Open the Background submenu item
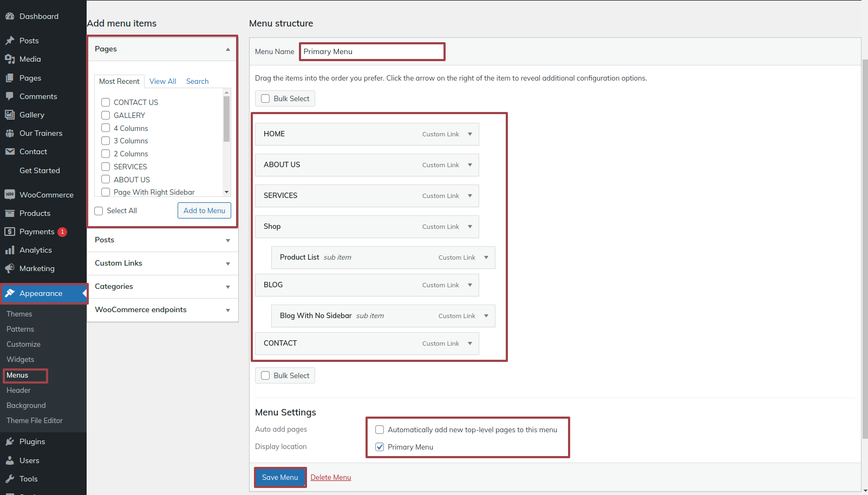 pos(26,405)
